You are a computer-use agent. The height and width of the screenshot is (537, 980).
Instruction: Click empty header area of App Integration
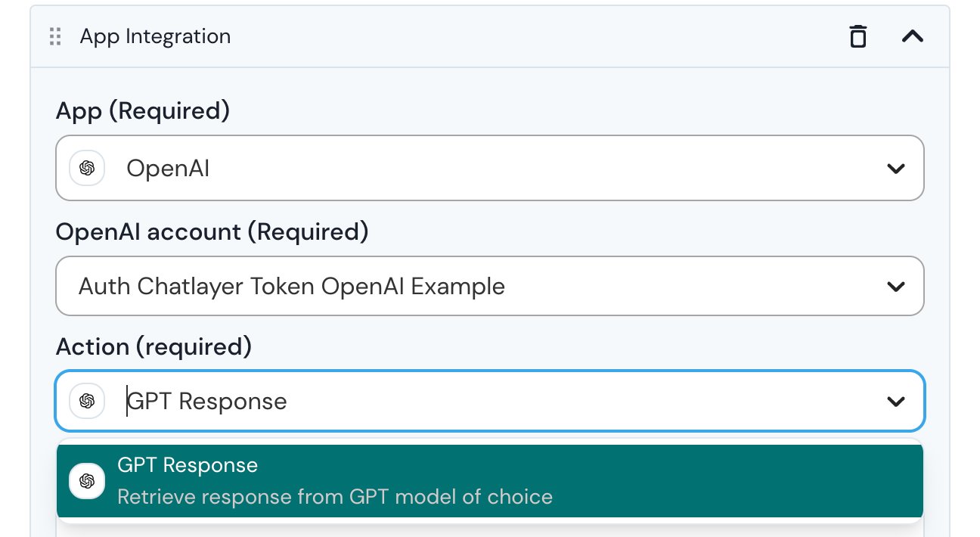coord(529,36)
